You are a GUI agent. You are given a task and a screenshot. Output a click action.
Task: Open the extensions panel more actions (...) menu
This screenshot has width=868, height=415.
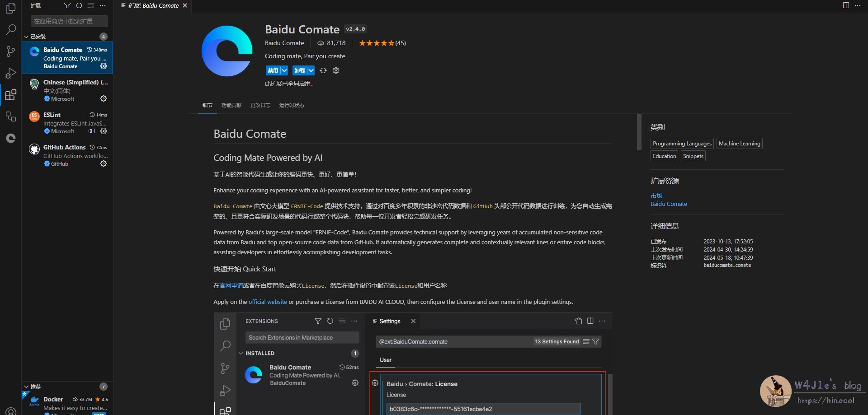click(x=103, y=5)
